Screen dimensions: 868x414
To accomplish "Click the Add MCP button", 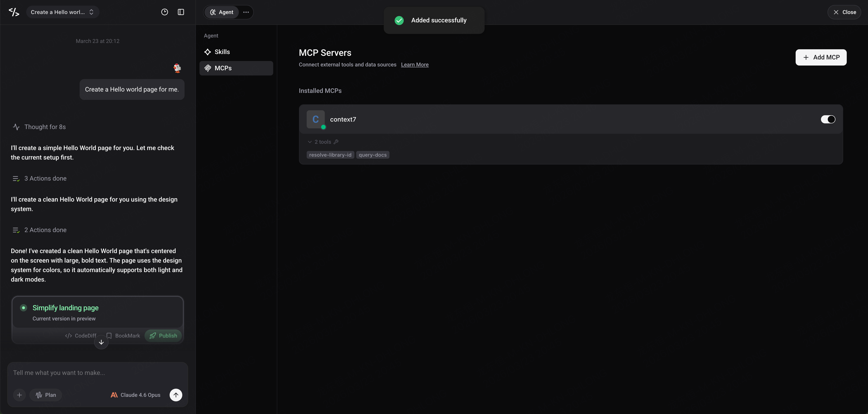I will coord(821,57).
